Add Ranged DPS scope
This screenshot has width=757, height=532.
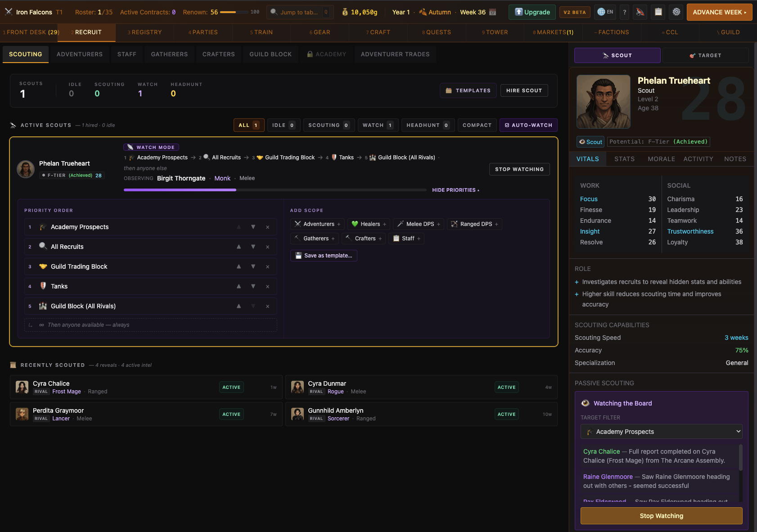pyautogui.click(x=474, y=224)
